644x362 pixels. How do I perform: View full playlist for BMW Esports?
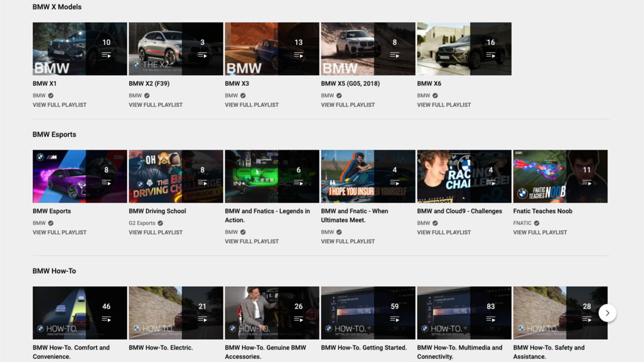[60, 232]
